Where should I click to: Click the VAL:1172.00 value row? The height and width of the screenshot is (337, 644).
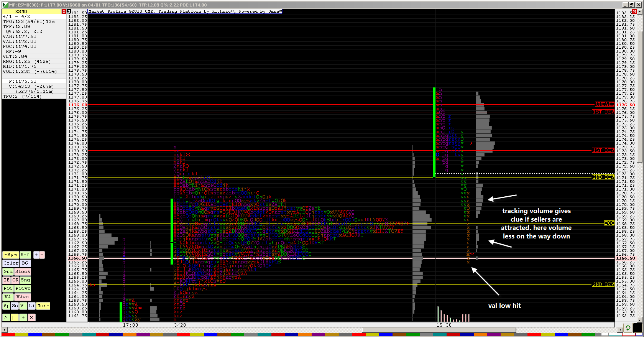pyautogui.click(x=34, y=41)
